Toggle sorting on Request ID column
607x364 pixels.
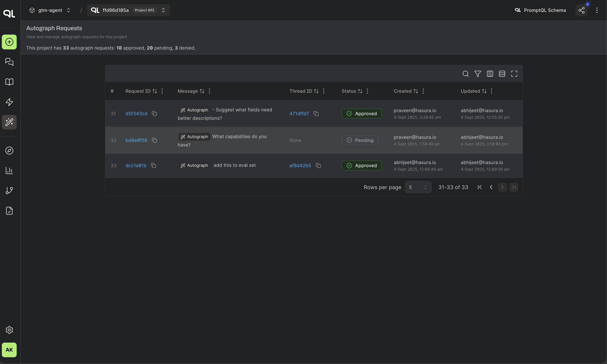pyautogui.click(x=155, y=91)
